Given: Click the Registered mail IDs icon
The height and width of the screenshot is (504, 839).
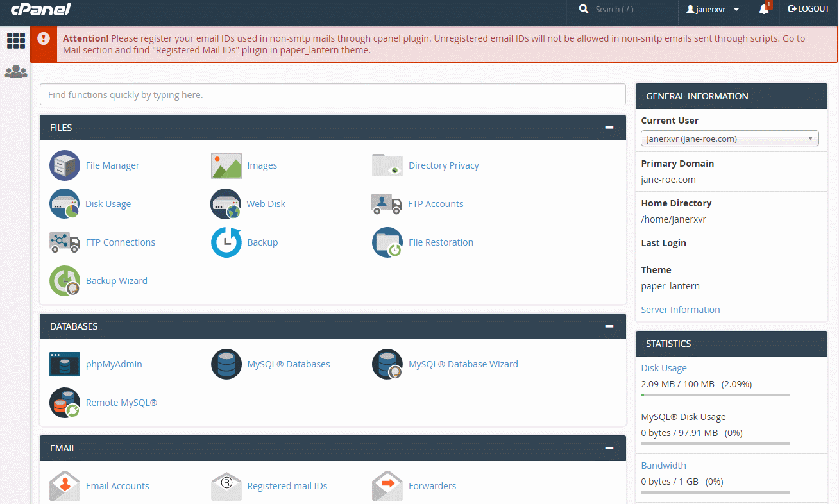Looking at the screenshot, I should pos(226,486).
